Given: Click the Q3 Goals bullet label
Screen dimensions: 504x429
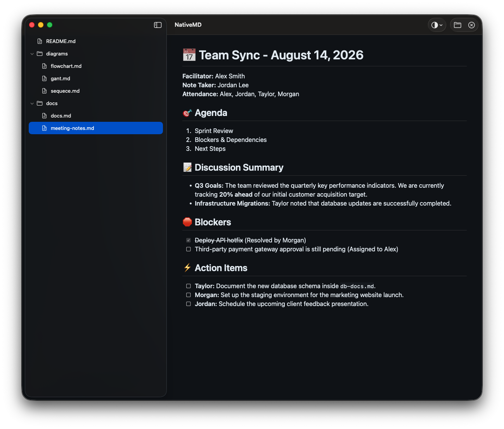Looking at the screenshot, I should [x=209, y=185].
